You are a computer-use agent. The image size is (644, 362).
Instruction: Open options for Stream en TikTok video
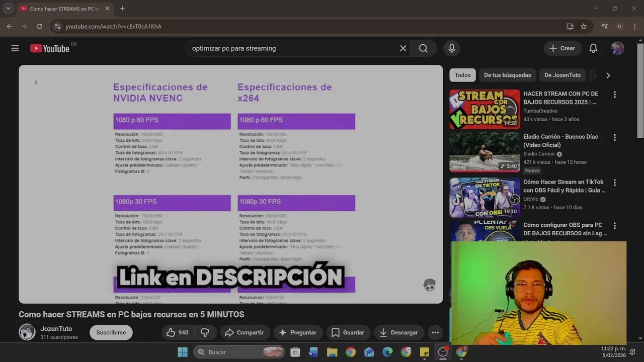tap(614, 183)
